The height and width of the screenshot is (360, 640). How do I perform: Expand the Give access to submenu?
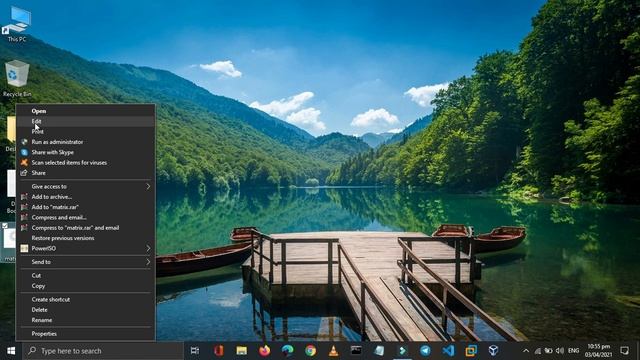pos(86,186)
